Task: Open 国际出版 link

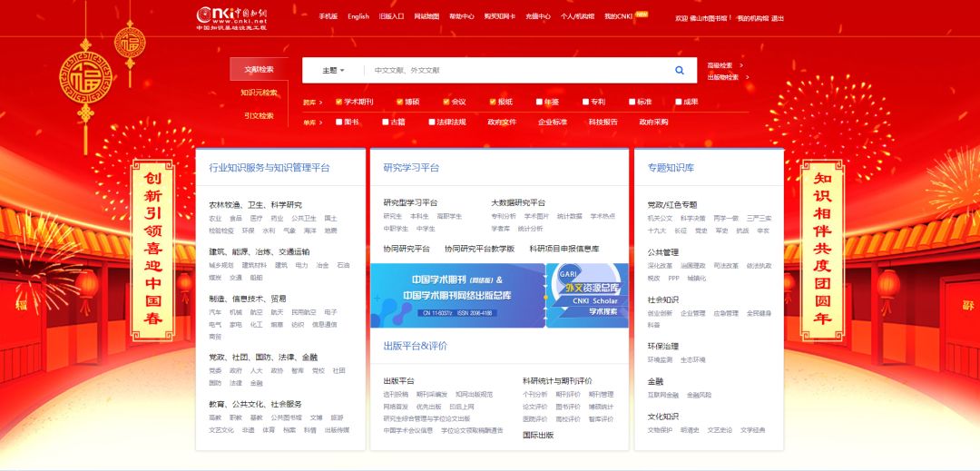Action: click(538, 435)
